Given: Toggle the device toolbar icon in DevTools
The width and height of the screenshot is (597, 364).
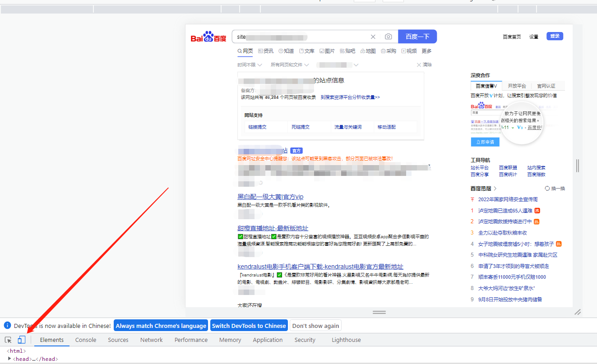Looking at the screenshot, I should [x=21, y=340].
